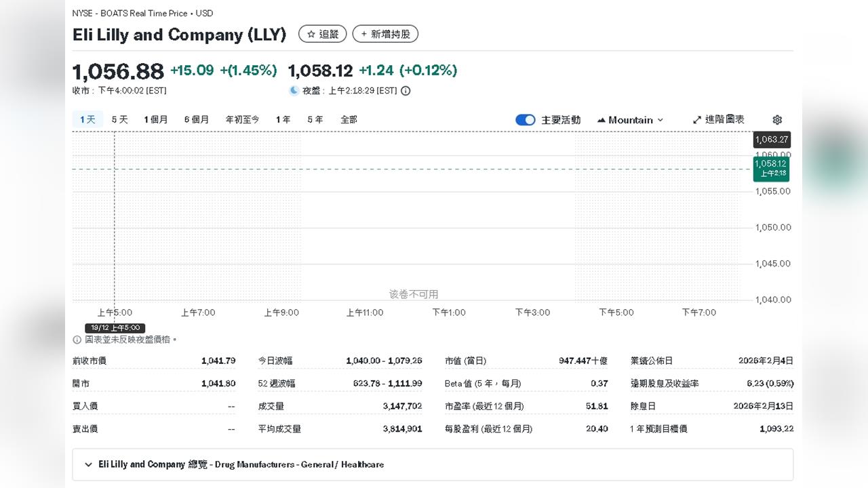
Task: Select the 全部 time range tab
Action: (349, 119)
